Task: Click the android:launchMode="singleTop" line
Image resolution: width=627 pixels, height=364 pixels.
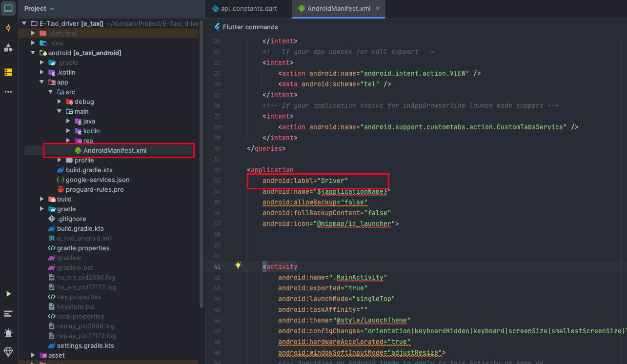Action: (336, 299)
